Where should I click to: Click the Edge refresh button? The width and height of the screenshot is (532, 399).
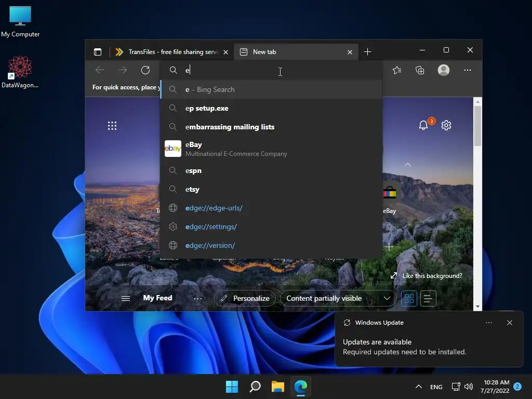(145, 70)
